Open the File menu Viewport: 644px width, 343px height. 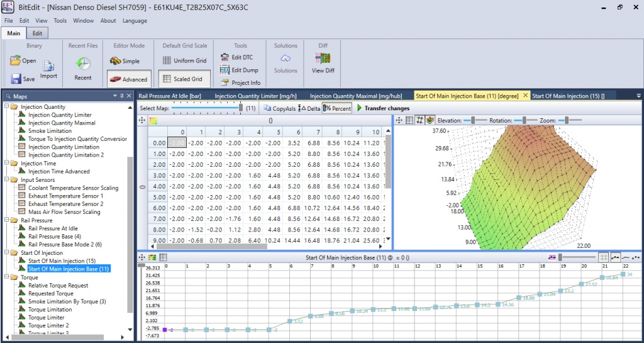tap(9, 21)
